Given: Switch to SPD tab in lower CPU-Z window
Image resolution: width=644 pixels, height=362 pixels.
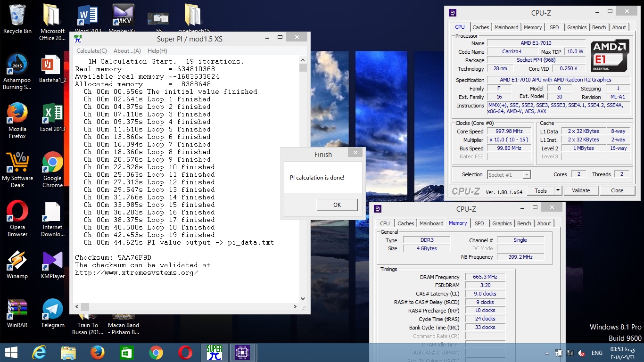Looking at the screenshot, I should coord(479,223).
